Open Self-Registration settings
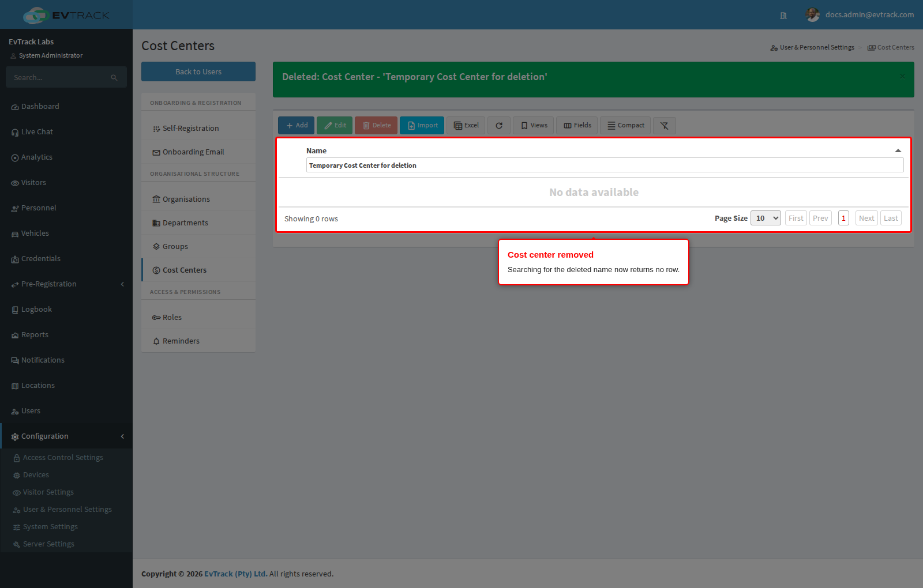923x588 pixels. pyautogui.click(x=198, y=129)
